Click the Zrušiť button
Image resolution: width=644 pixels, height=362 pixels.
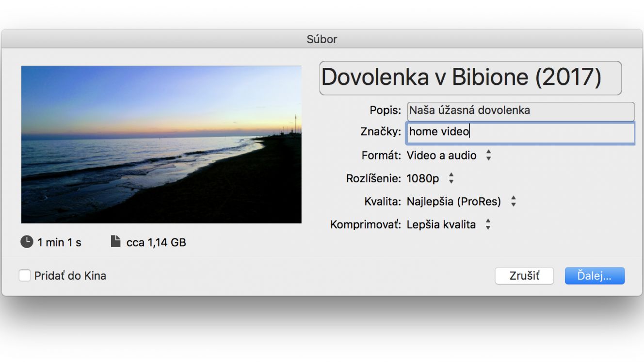pos(524,276)
